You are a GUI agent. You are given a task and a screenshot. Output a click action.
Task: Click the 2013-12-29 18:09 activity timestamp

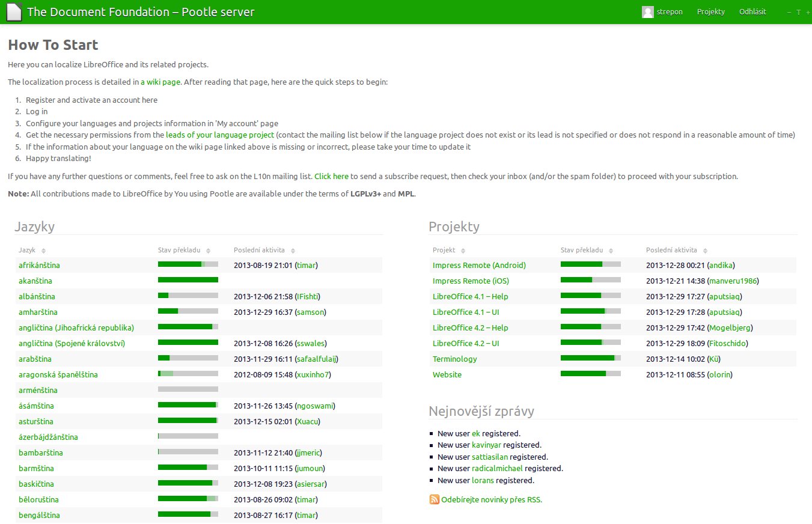point(674,343)
